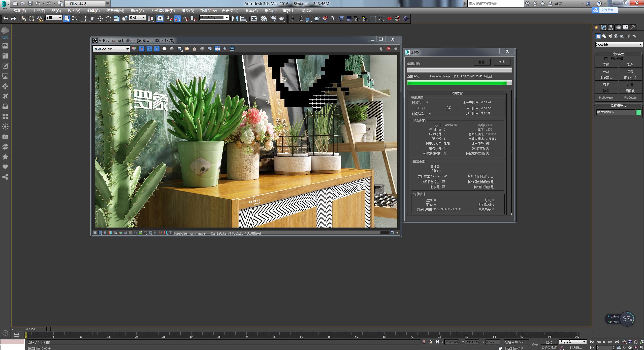Click the ProBoolean object button
The width and height of the screenshot is (644, 350).
pyautogui.click(x=606, y=98)
